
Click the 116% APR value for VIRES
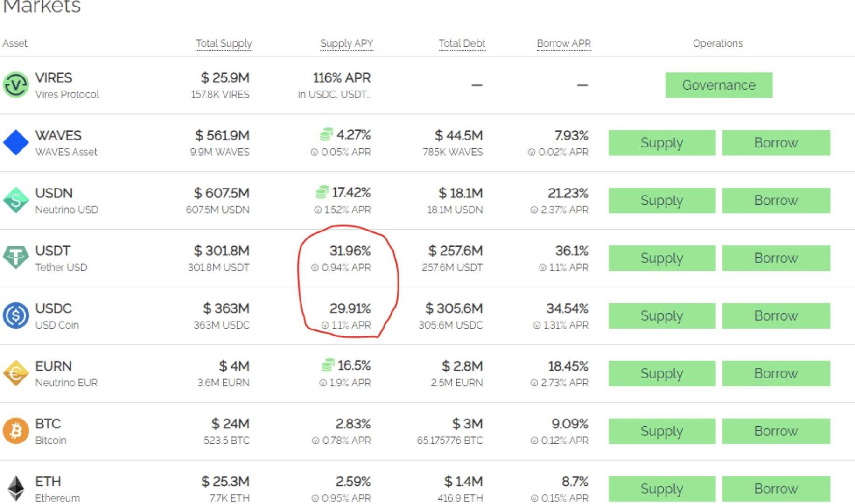[x=342, y=77]
